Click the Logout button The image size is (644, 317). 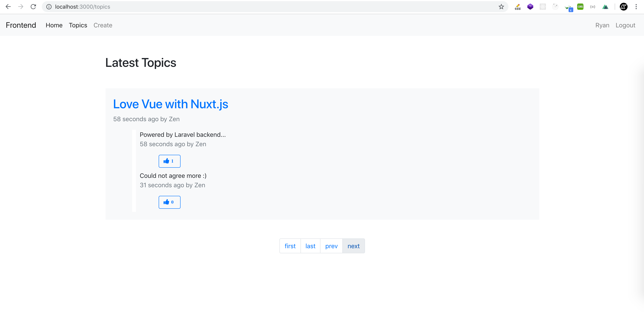[x=625, y=25]
